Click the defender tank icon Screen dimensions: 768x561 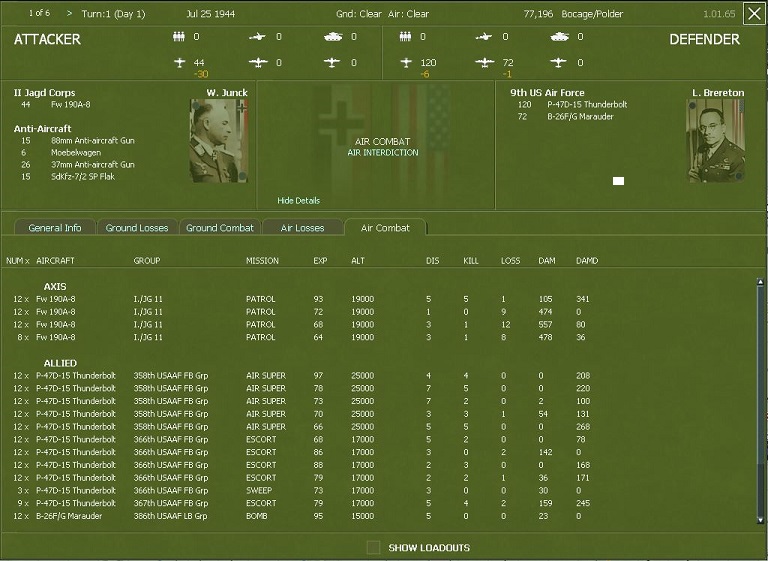559,37
